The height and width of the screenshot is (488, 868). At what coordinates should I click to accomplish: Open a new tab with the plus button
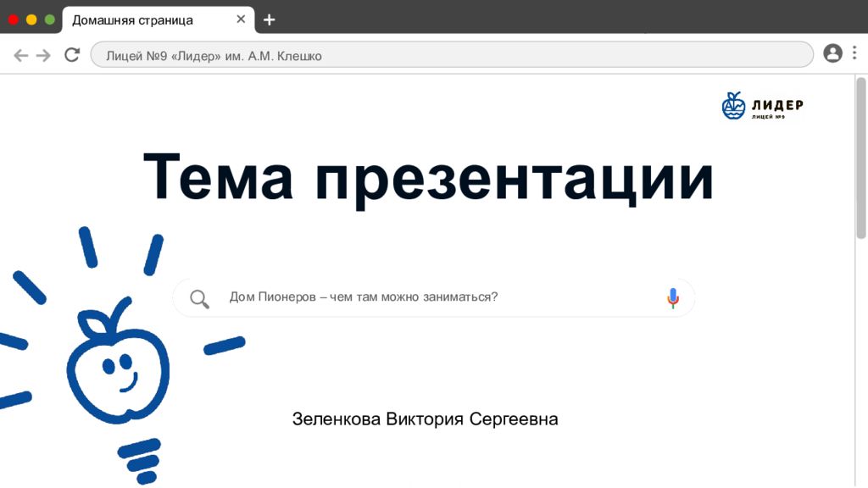pyautogui.click(x=270, y=19)
